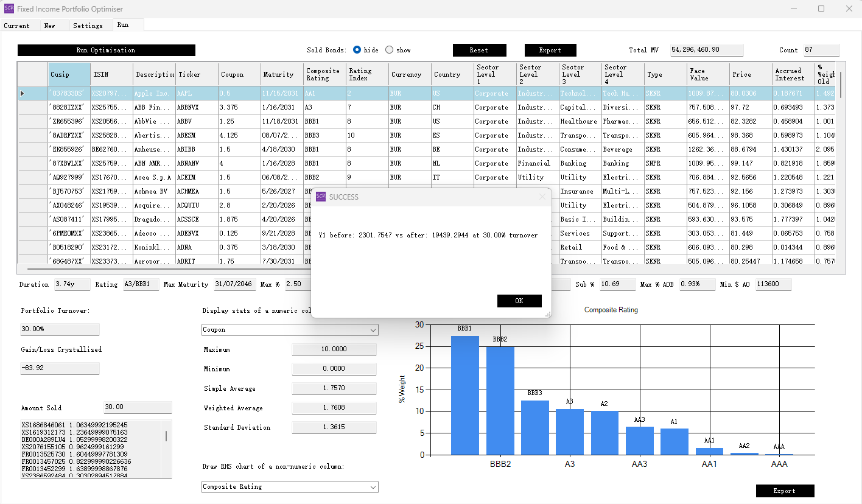Click the Run Optimisation button

tap(106, 50)
